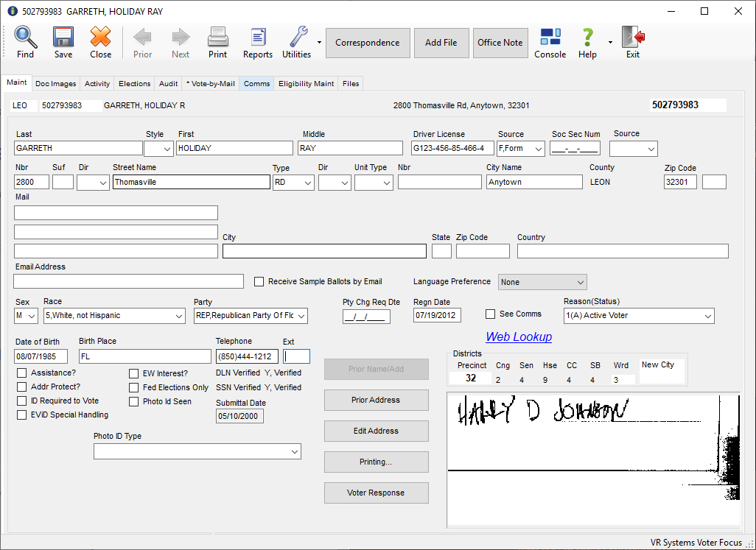Viewport: 756px width, 550px height.
Task: Open the Photo ID Type dropdown
Action: 197,451
